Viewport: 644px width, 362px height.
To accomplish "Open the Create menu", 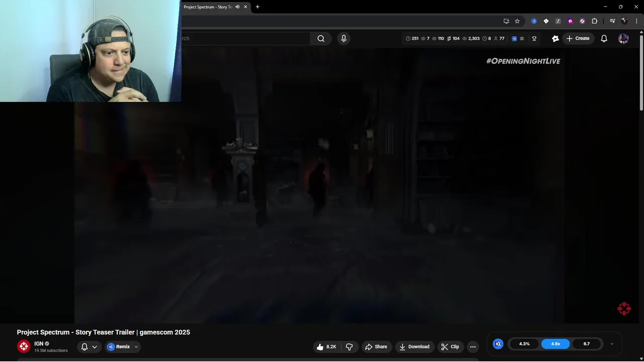I will click(578, 39).
